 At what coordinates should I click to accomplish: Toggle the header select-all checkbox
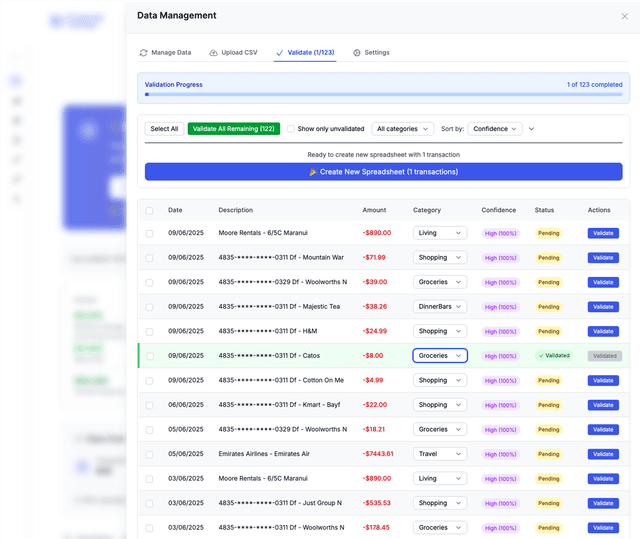pyautogui.click(x=149, y=210)
